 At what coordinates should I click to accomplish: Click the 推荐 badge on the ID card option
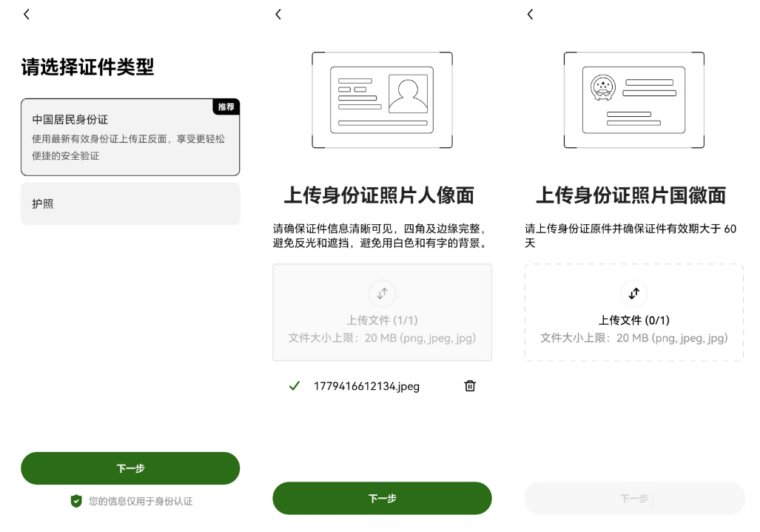tap(226, 107)
